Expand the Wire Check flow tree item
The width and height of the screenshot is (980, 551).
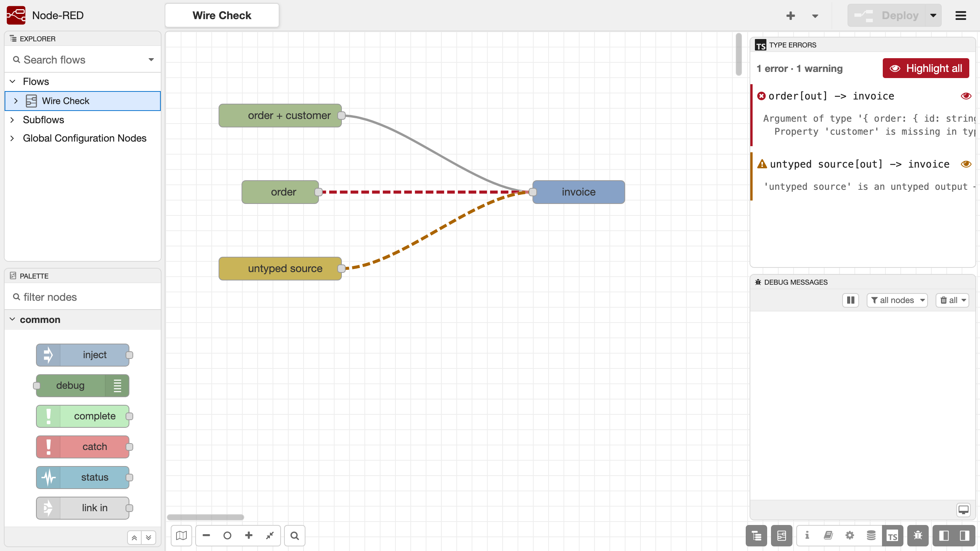pos(16,101)
